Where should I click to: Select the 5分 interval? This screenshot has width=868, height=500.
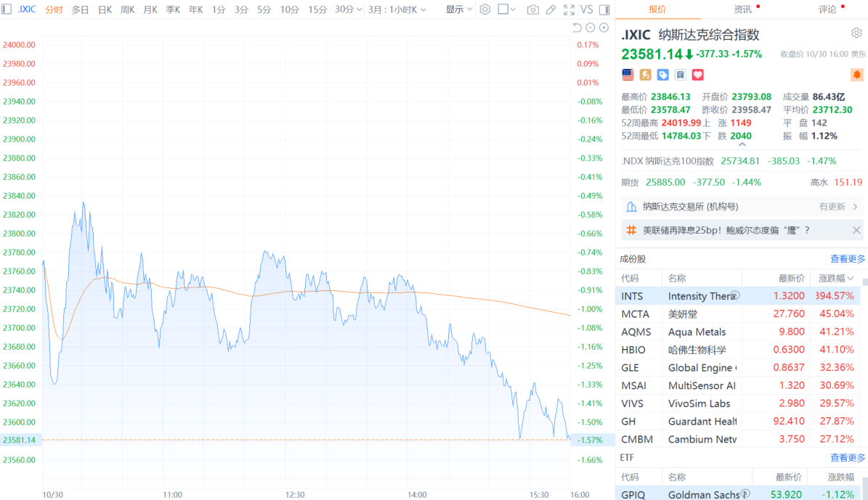tap(264, 9)
